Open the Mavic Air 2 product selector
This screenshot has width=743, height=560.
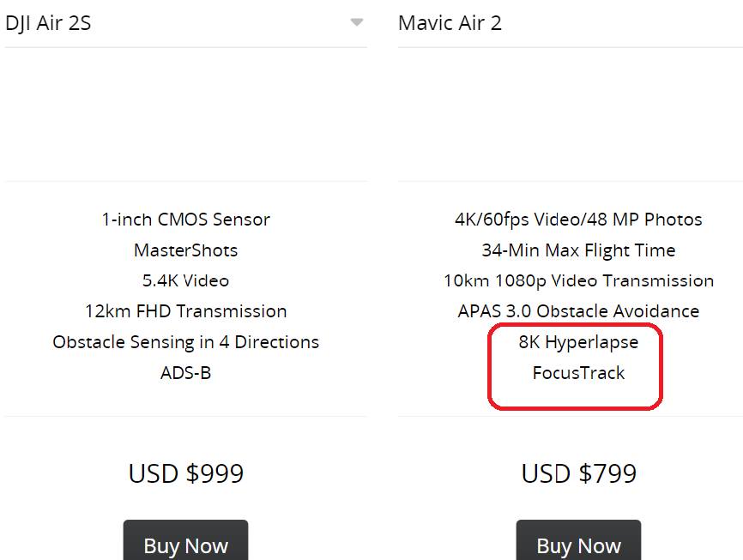570,24
